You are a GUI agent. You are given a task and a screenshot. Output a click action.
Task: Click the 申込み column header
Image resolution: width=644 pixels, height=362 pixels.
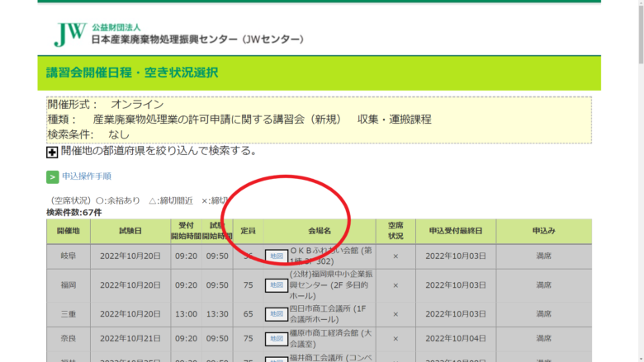tap(543, 231)
